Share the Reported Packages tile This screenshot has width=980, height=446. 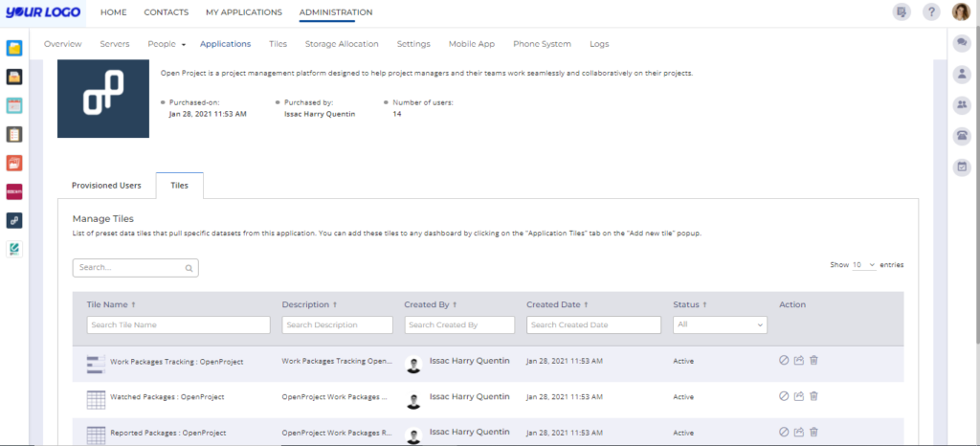(799, 432)
